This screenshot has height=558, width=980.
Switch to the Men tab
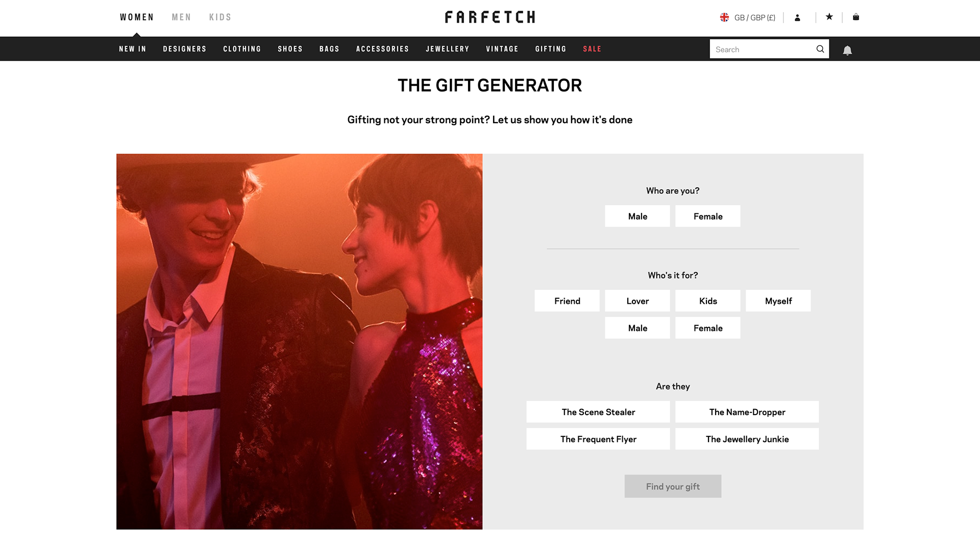coord(181,17)
